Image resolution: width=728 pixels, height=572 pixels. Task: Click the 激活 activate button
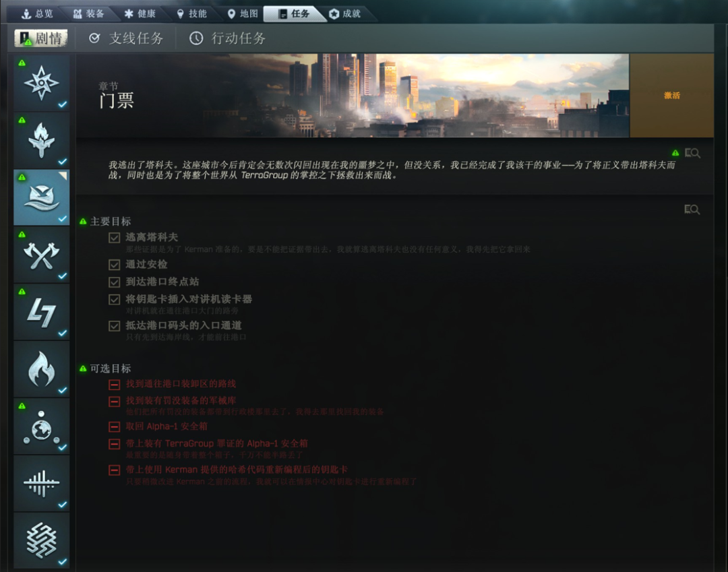tap(671, 96)
